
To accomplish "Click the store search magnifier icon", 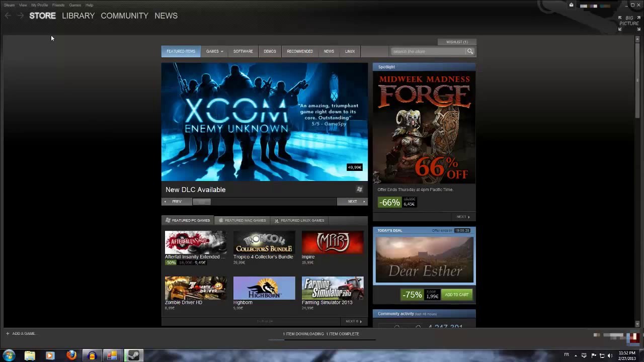I will point(470,51).
